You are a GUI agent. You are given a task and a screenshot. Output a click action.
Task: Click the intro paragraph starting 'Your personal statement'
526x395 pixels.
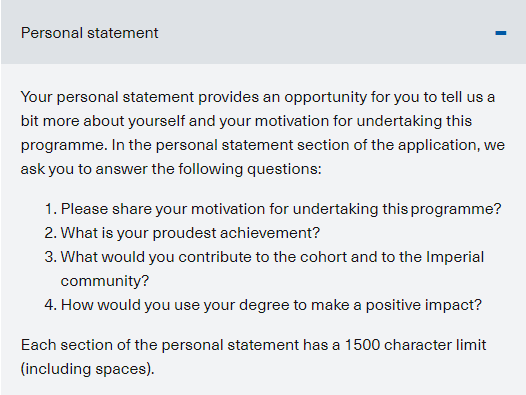pos(263,133)
